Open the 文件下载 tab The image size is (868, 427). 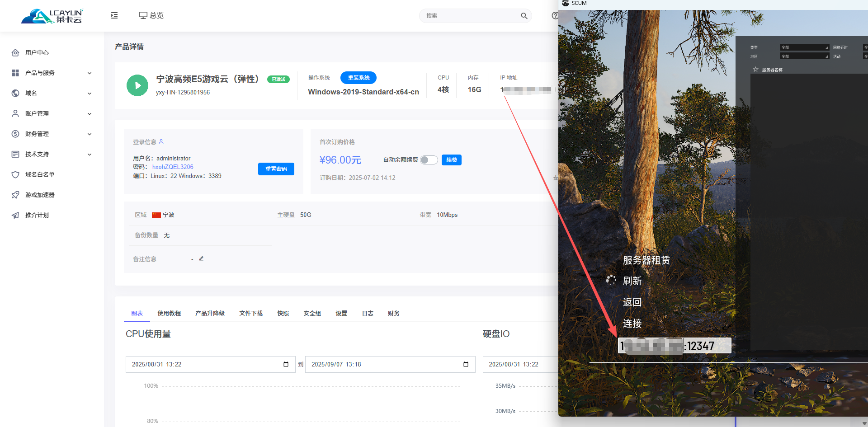[251, 313]
